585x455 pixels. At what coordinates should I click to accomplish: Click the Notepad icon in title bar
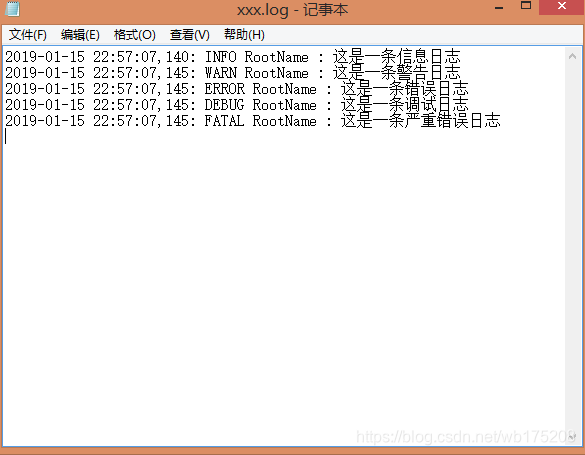pyautogui.click(x=12, y=9)
